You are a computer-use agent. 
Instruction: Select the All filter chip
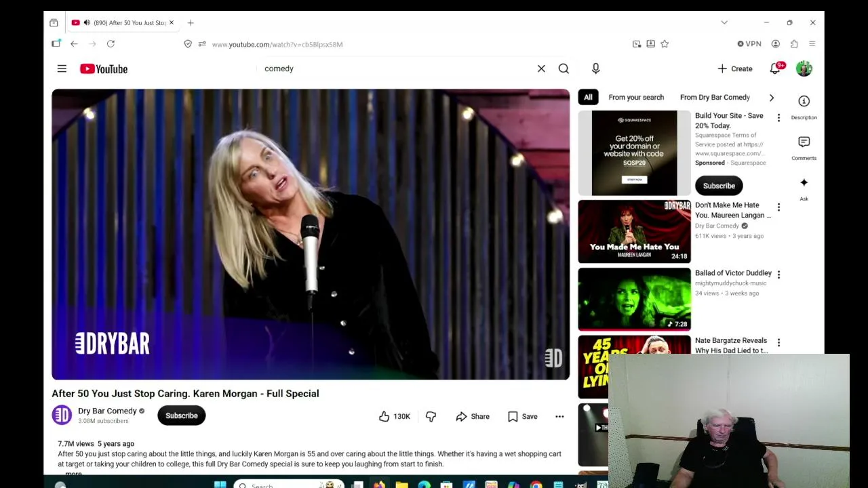pyautogui.click(x=588, y=97)
